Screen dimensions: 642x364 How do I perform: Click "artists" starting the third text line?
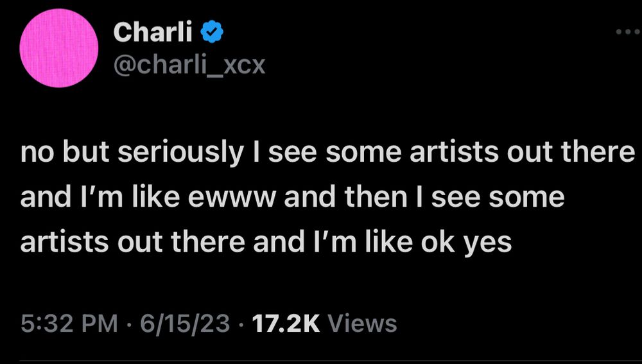click(58, 242)
